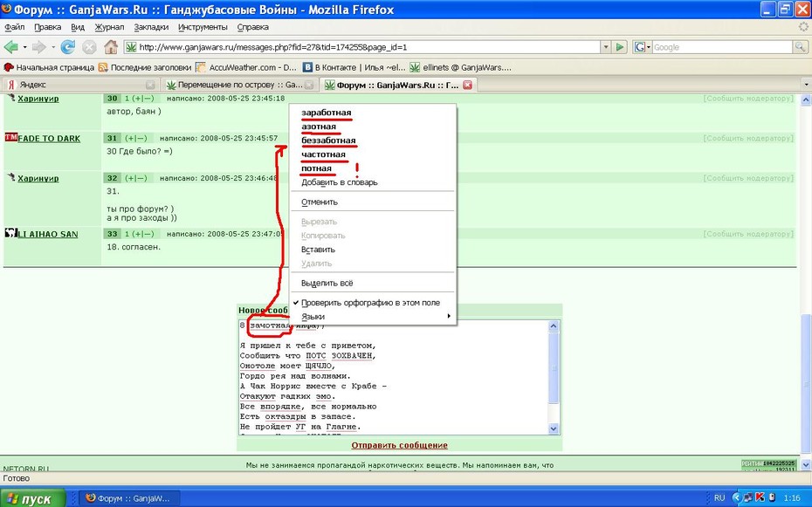Open the Файл menu
The image size is (812, 507).
tap(15, 27)
